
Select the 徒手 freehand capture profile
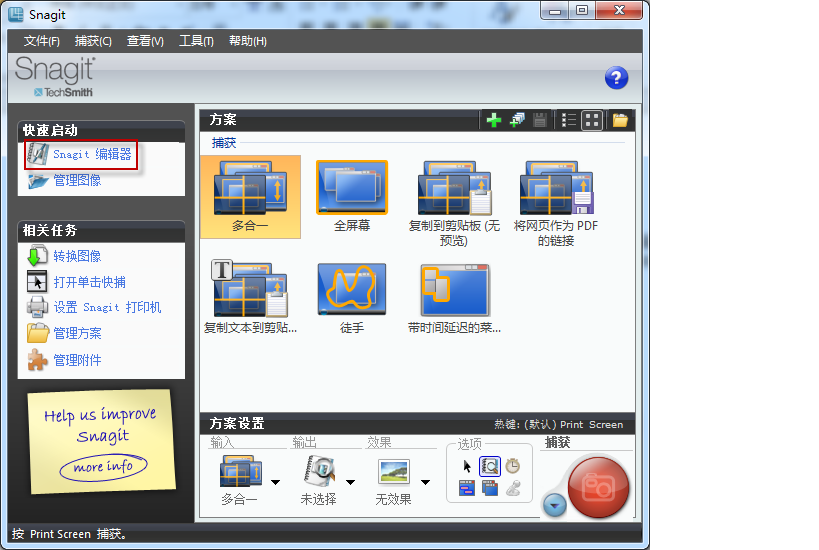pyautogui.click(x=352, y=299)
